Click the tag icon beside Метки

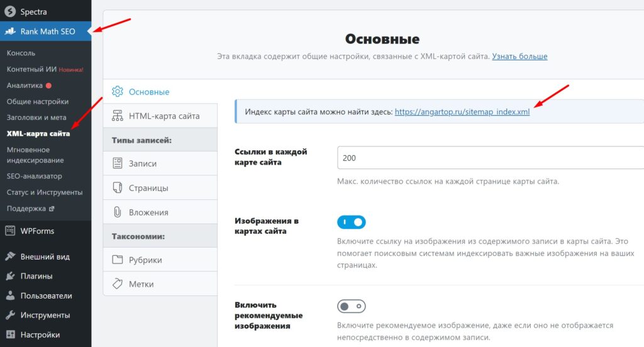[x=118, y=284]
